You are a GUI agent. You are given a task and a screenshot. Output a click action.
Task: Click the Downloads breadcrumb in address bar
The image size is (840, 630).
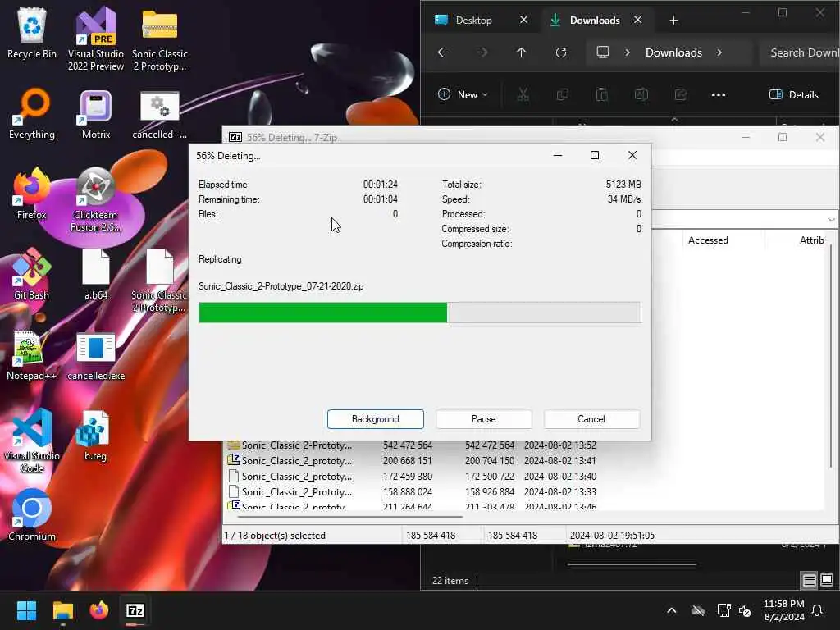pos(673,52)
